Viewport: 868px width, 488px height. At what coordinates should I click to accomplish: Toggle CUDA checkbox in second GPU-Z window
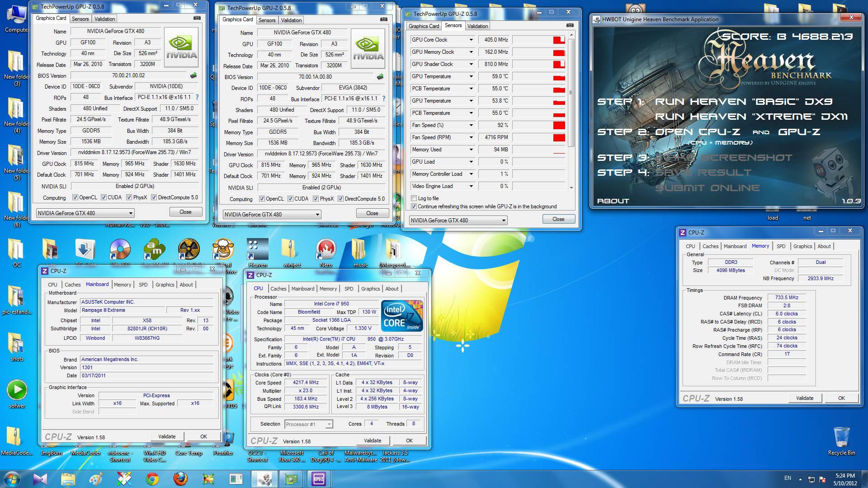tap(290, 199)
